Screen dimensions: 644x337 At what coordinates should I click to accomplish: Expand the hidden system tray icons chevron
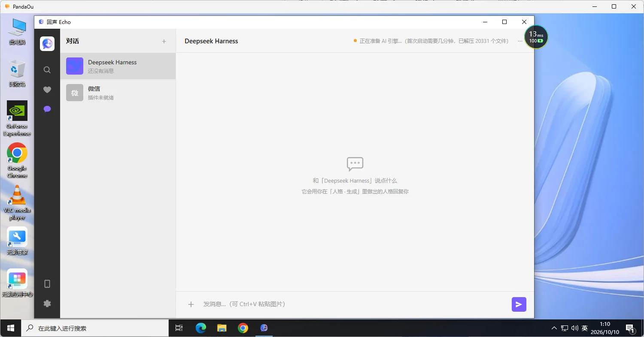point(554,328)
